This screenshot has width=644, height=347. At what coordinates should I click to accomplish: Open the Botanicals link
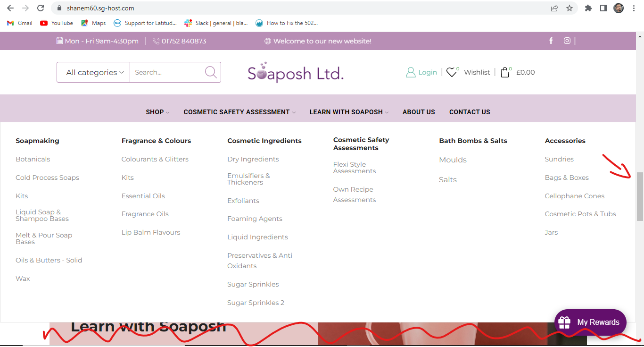click(33, 159)
